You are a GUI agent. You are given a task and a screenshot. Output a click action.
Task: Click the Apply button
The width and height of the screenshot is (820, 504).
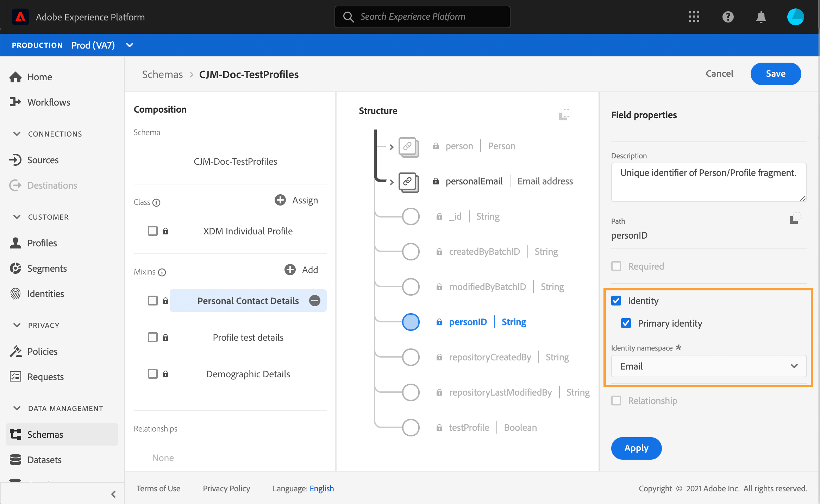pos(636,448)
